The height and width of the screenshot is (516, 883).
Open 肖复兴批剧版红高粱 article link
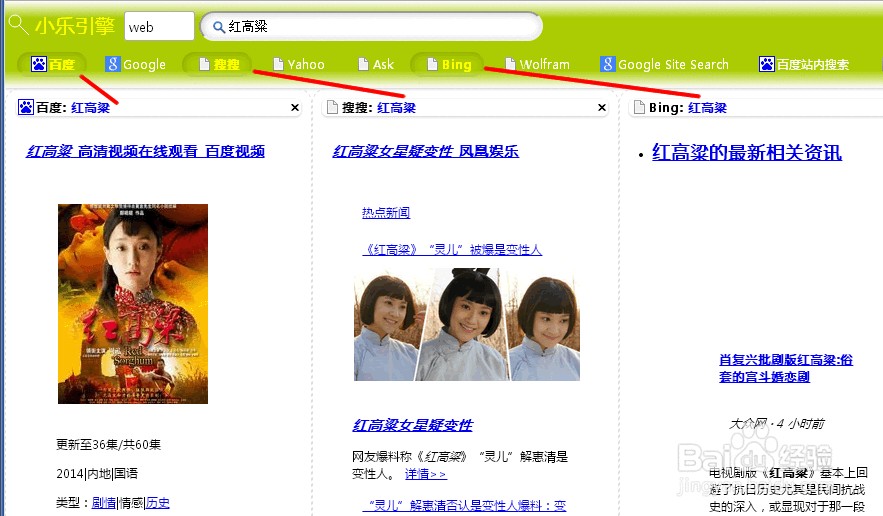pos(786,368)
